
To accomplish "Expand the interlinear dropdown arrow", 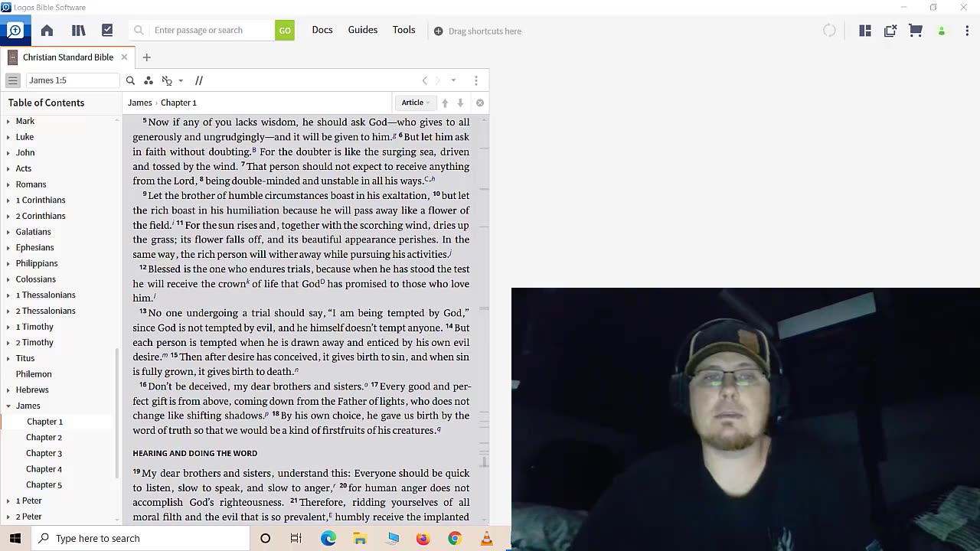I will point(181,80).
